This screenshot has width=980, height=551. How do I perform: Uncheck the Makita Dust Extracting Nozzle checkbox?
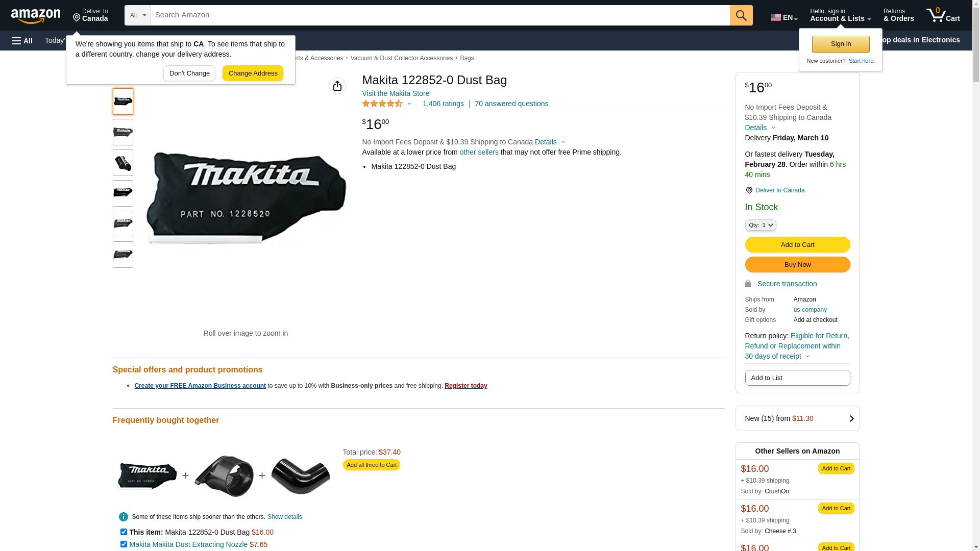tap(124, 544)
